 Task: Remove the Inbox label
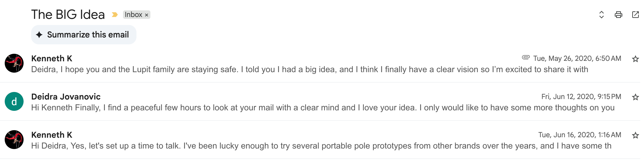tap(147, 15)
